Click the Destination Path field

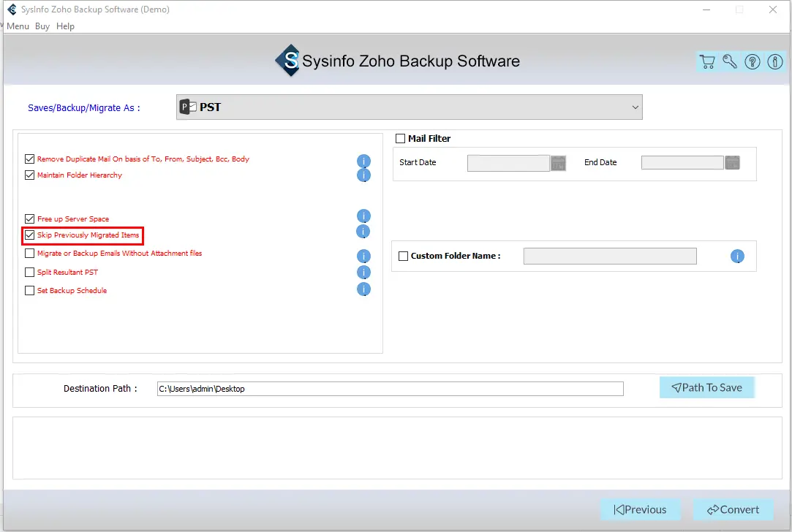pos(390,389)
